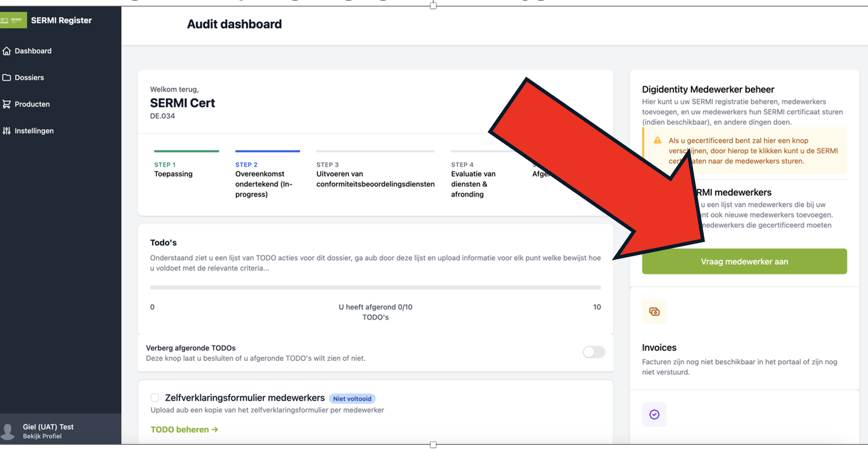The image size is (868, 449).
Task: Open the Dossiers menu item
Action: click(29, 77)
